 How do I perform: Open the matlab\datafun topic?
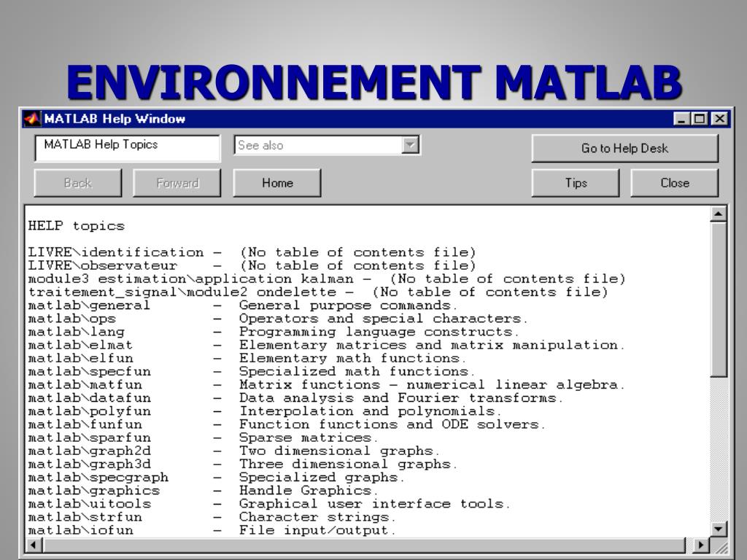(89, 398)
